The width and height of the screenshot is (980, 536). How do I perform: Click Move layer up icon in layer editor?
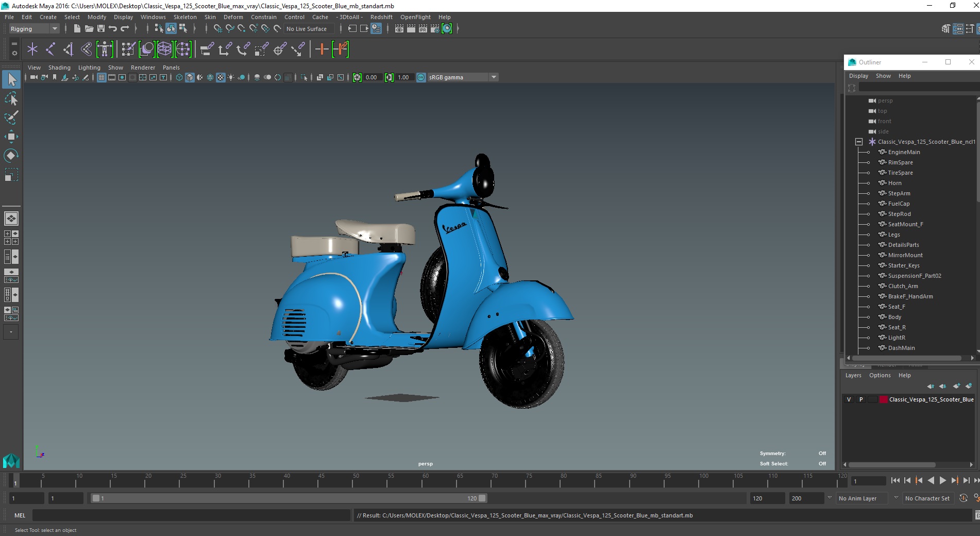click(x=931, y=386)
